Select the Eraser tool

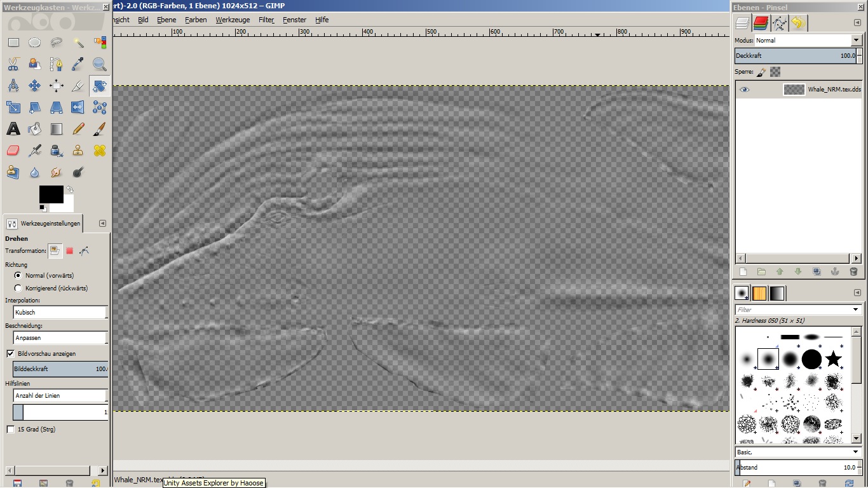(x=13, y=151)
